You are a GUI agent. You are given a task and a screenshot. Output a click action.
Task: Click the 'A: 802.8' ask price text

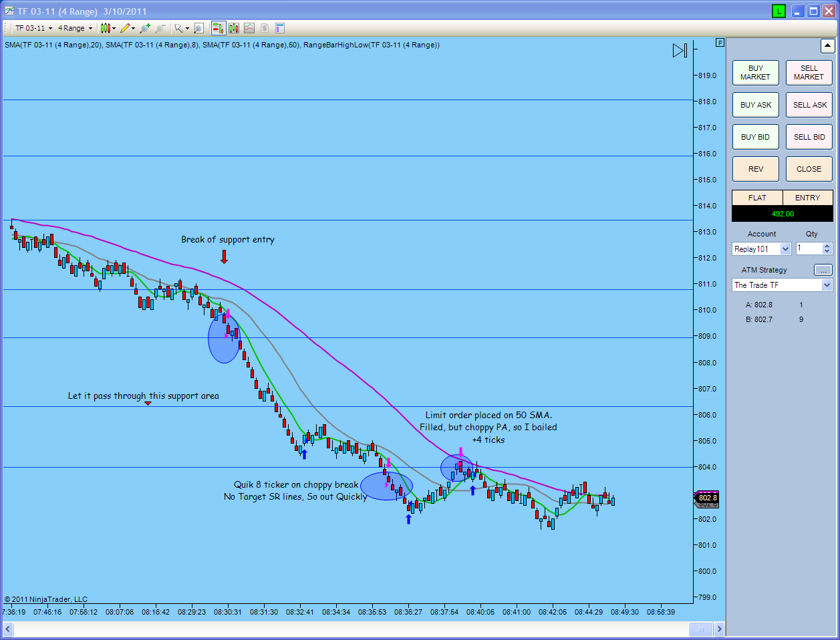[x=758, y=305]
